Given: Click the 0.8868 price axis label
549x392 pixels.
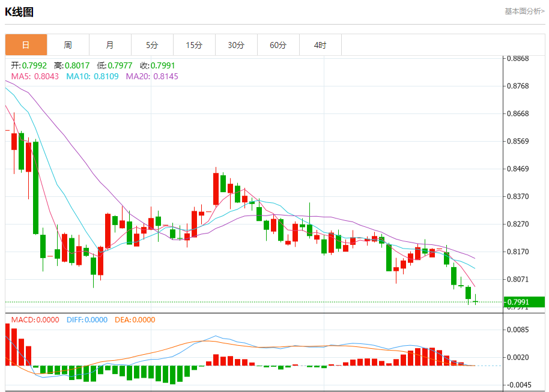Looking at the screenshot, I should [518, 58].
